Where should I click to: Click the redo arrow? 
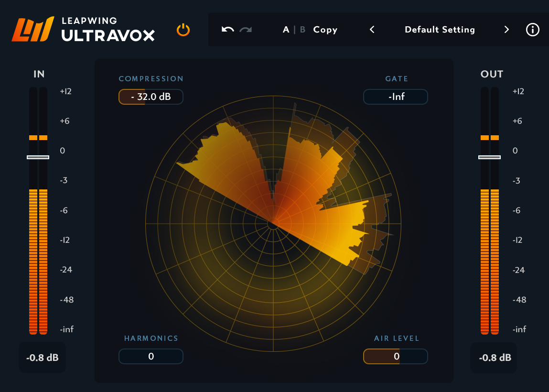pos(245,30)
